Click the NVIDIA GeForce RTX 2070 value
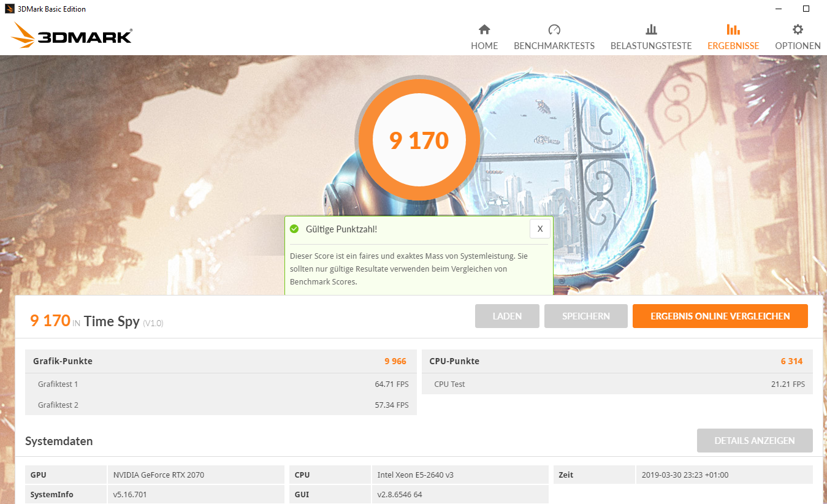The height and width of the screenshot is (504, 827). tap(159, 475)
